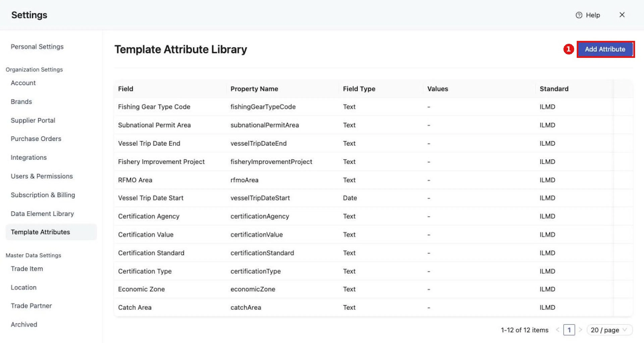Open Subscription & Billing
The width and height of the screenshot is (644, 343).
[43, 195]
